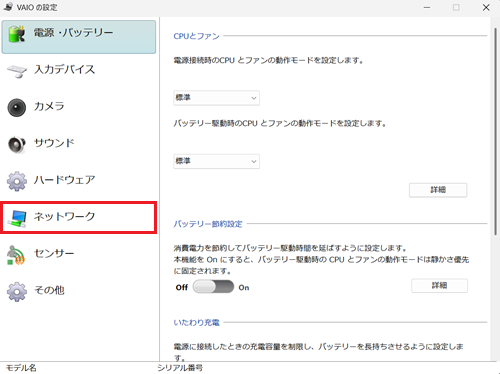Click the vertical scrollbar of the settings pane
The height and width of the screenshot is (374, 500).
pos(495,132)
